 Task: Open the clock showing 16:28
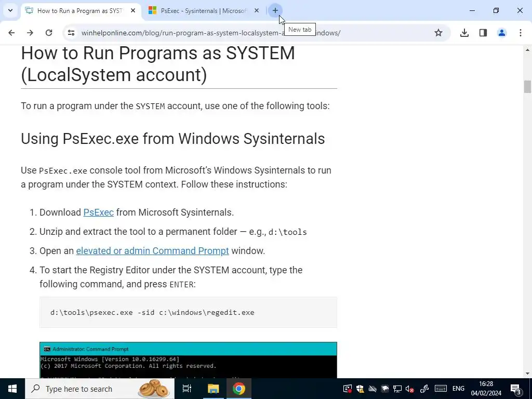point(486,389)
